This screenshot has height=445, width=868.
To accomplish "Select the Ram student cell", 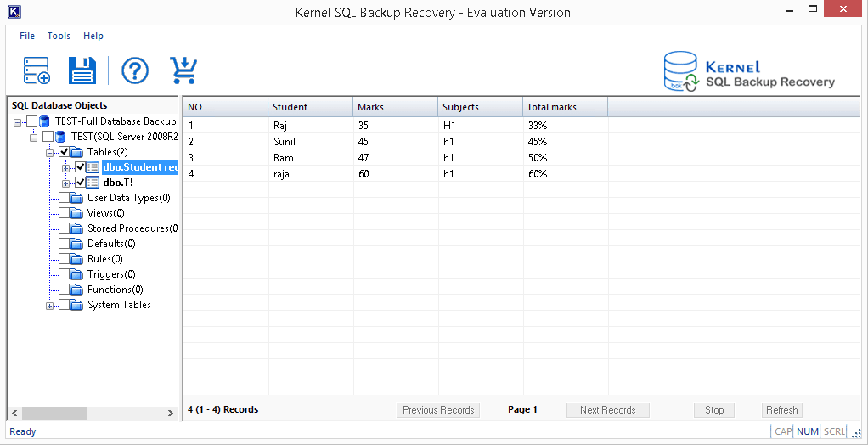I will pyautogui.click(x=311, y=158).
